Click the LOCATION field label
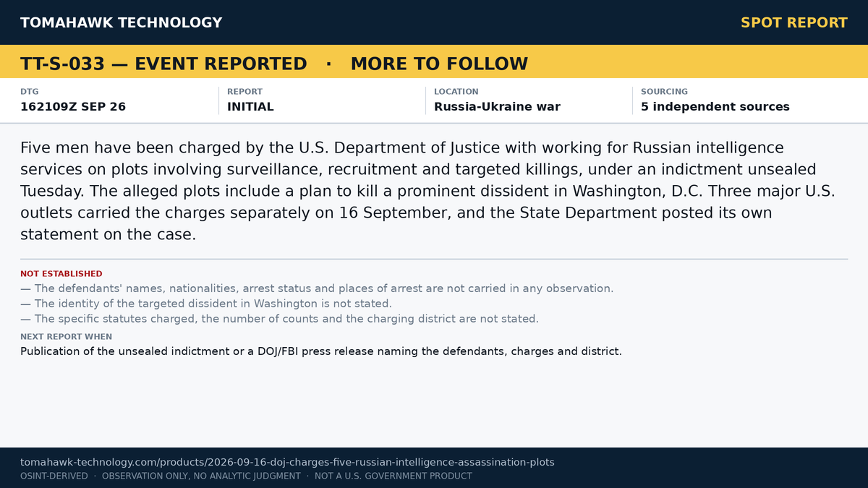Screen dimensions: 868x488 pyautogui.click(x=456, y=92)
